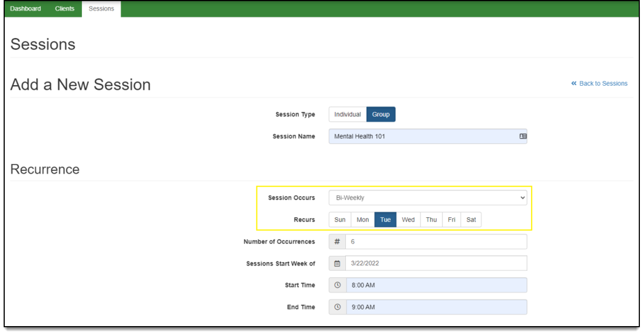Open the Session Occurs Bi-Weekly dropdown
This screenshot has height=335, width=644.
click(x=427, y=198)
